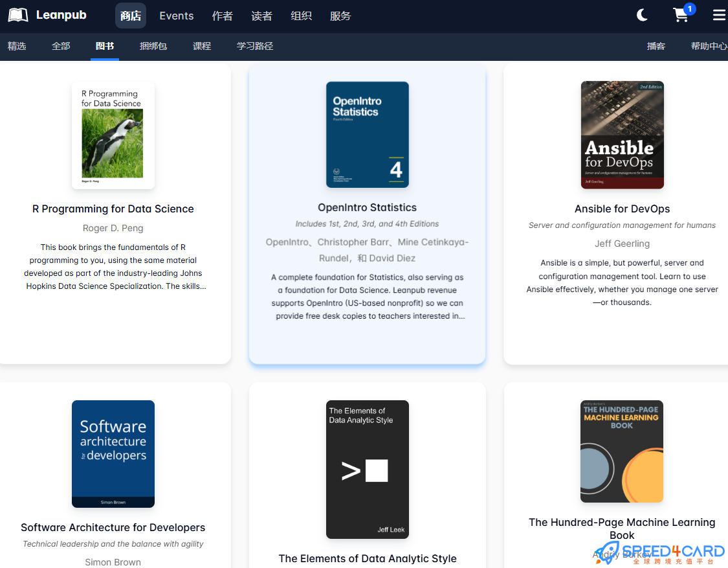This screenshot has height=568, width=728.
Task: Open the 商店 store menu
Action: coord(131,16)
